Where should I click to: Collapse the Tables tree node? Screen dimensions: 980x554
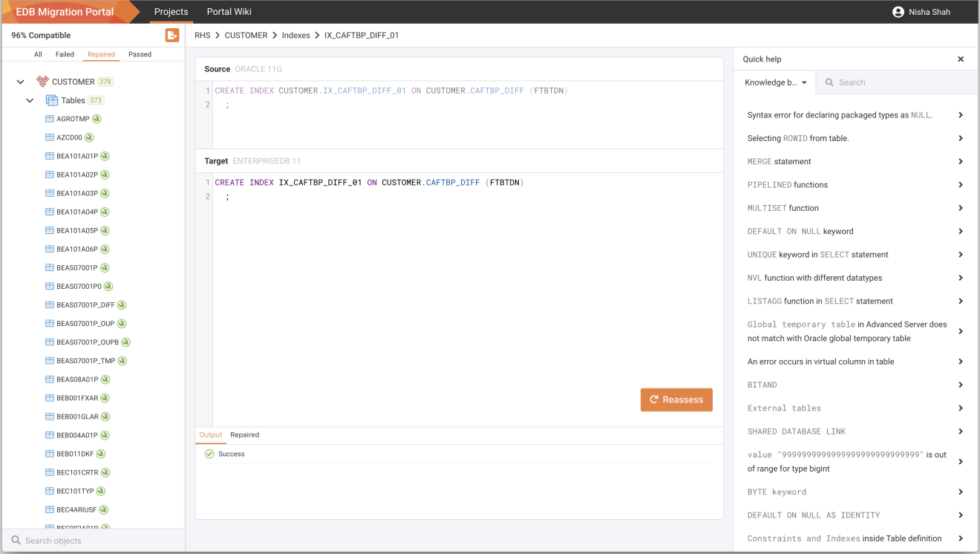click(x=30, y=100)
